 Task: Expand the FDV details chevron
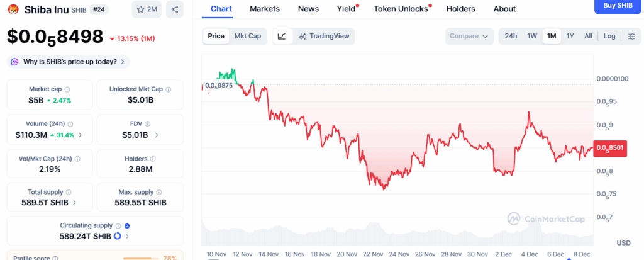(157, 135)
